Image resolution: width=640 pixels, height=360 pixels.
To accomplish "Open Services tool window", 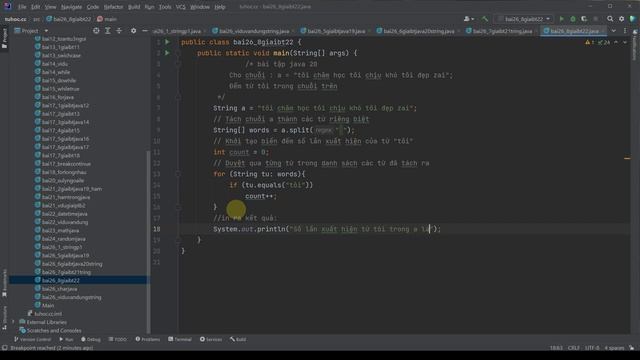I will 211,339.
